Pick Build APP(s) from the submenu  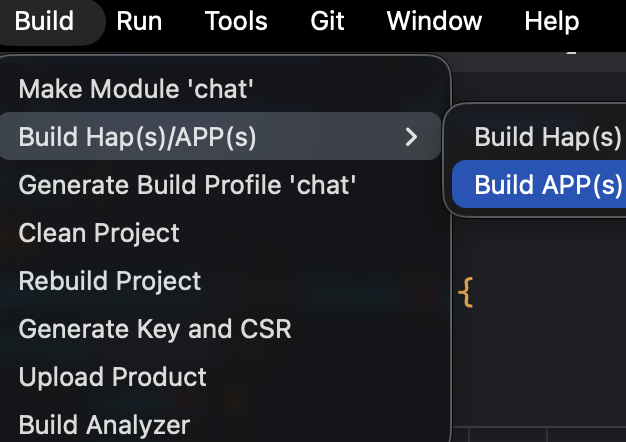click(x=548, y=185)
